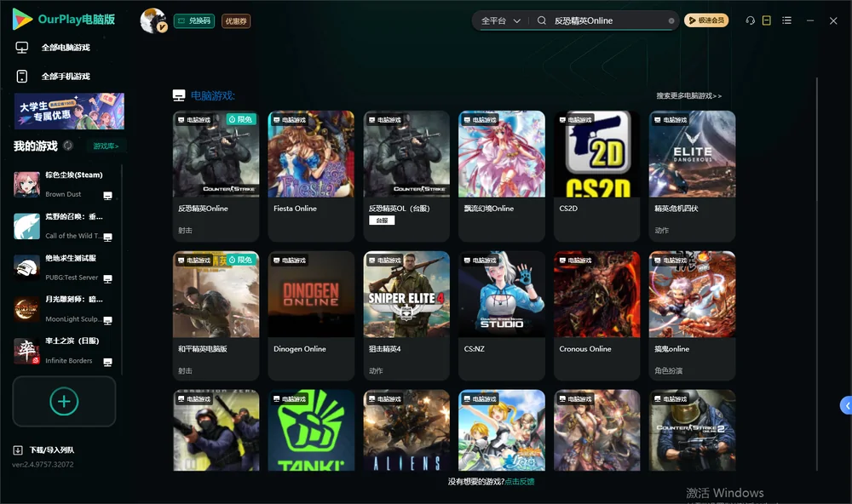The image size is (852, 504).
Task: Open the Counter-Strike 2 Online thumbnail
Action: (692, 430)
